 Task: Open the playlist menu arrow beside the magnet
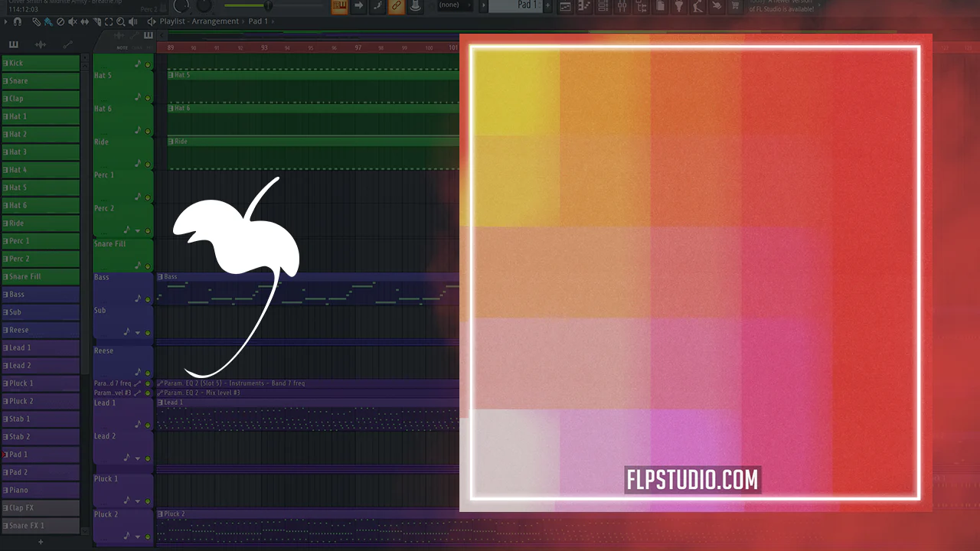point(6,21)
